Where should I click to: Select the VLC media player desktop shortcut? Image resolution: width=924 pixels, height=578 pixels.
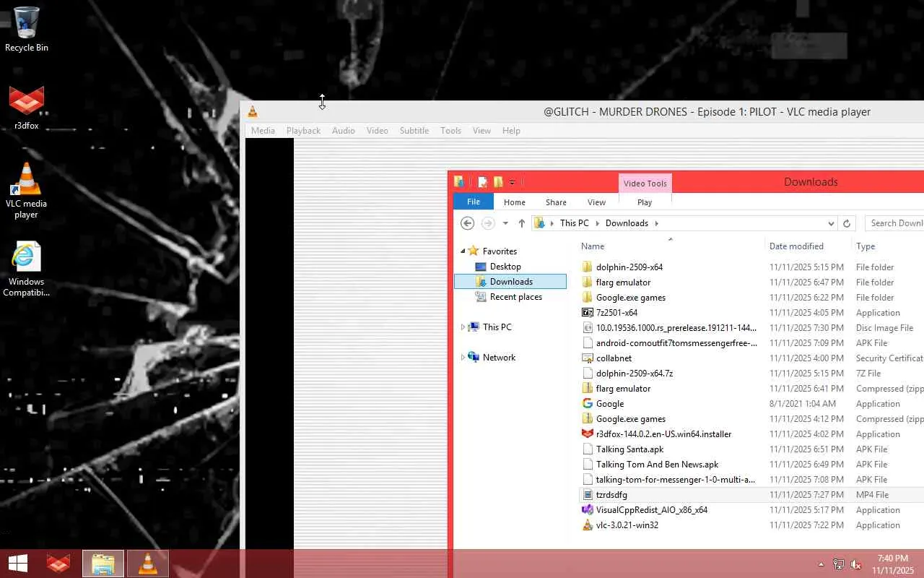click(27, 190)
